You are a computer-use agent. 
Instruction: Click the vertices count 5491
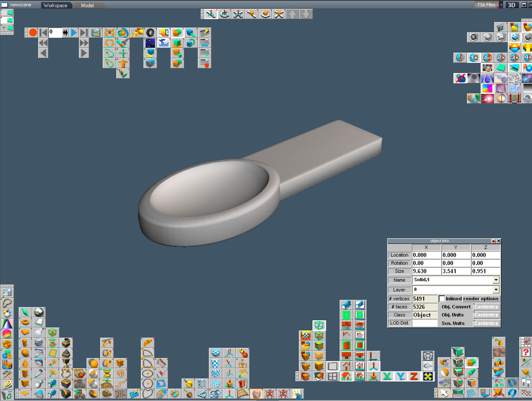coord(425,299)
